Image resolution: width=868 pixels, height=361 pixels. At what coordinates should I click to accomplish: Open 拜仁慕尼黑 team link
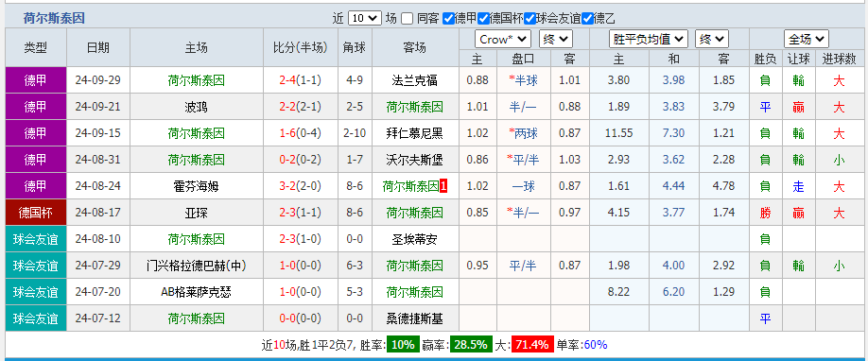tap(415, 133)
